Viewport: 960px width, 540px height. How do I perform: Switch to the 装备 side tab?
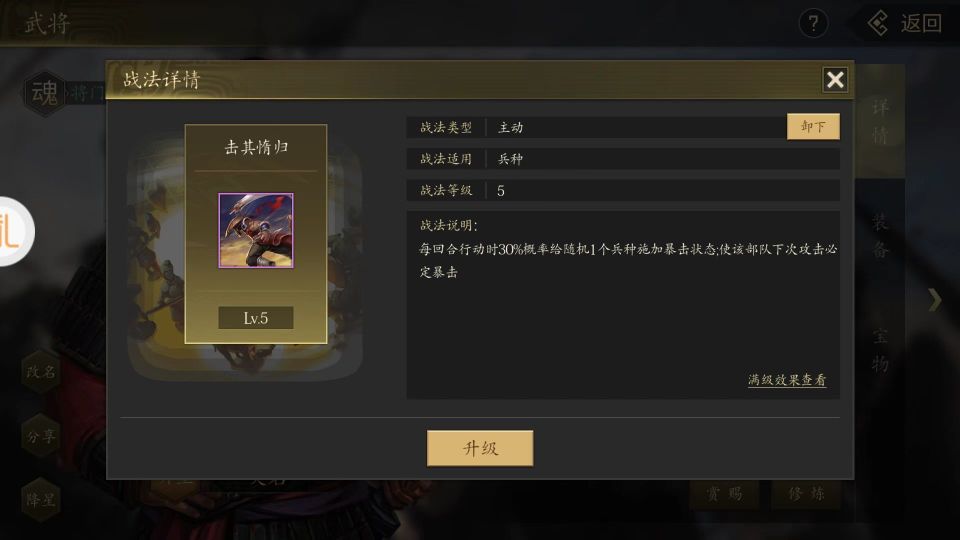(x=880, y=234)
